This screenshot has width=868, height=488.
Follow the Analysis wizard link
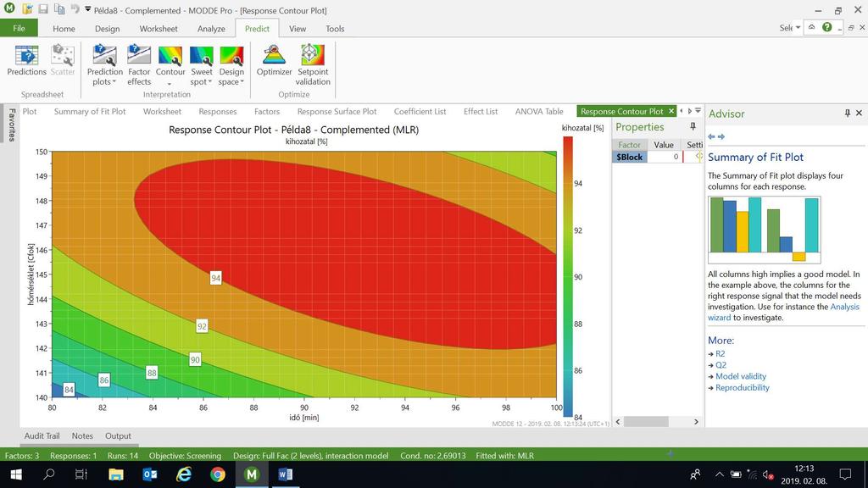pyautogui.click(x=784, y=312)
